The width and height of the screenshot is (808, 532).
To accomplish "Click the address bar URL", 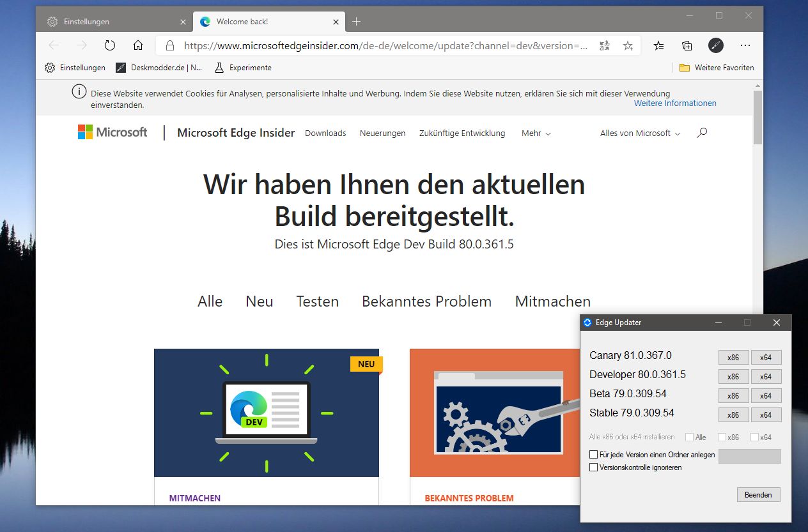I will [x=385, y=45].
